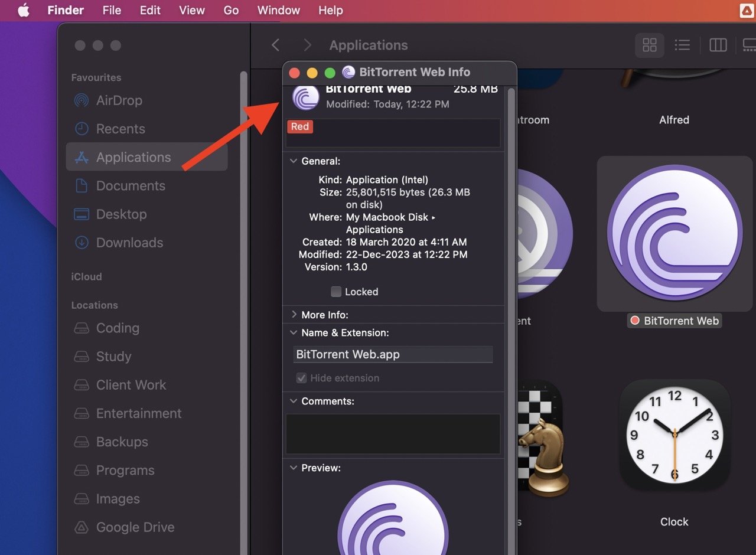Click the Images drive icon
756x555 pixels.
pos(81,499)
